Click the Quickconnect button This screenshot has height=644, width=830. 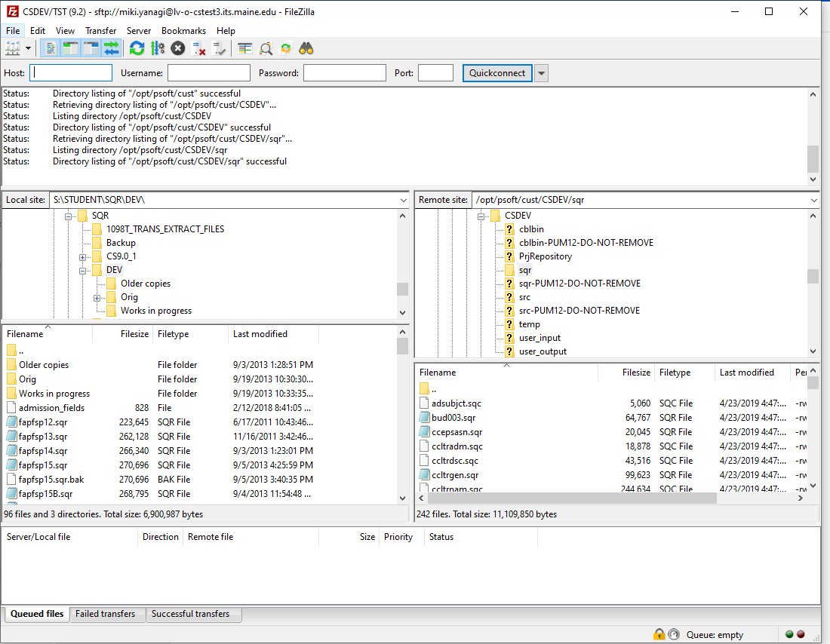497,73
